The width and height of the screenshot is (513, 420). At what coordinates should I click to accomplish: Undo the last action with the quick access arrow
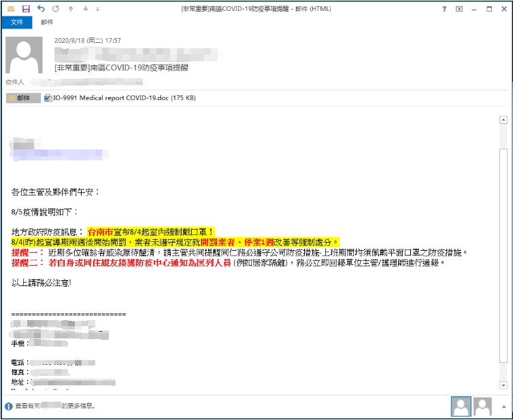pyautogui.click(x=41, y=9)
